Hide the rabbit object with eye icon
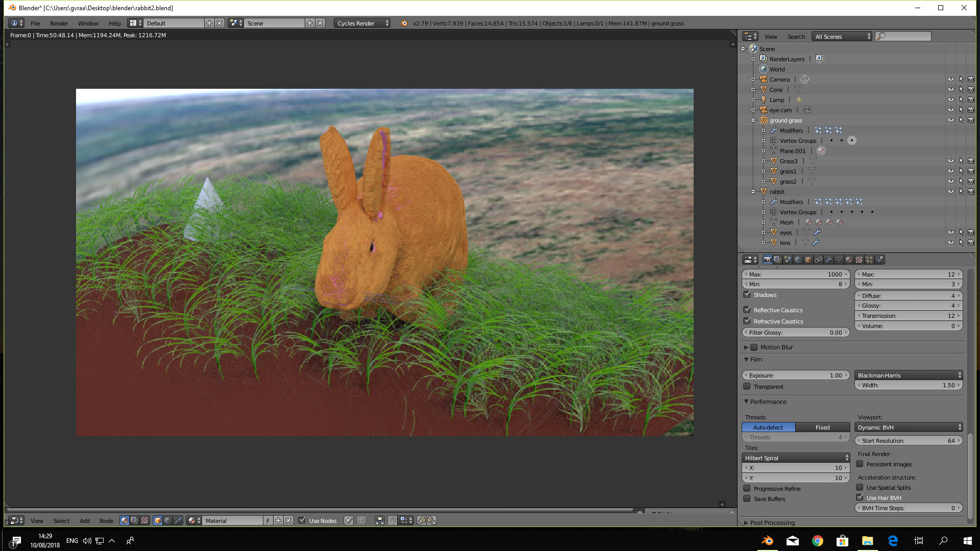This screenshot has width=980, height=551. (x=951, y=191)
